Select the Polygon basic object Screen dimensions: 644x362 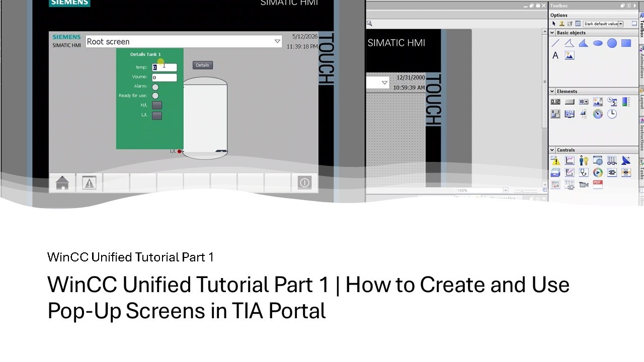pyautogui.click(x=583, y=43)
